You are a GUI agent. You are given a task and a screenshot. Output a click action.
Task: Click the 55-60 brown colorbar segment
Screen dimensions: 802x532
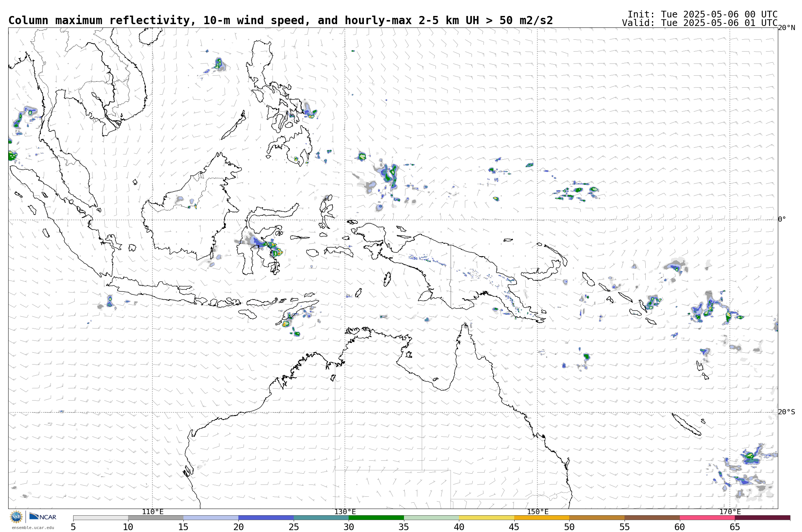click(652, 518)
